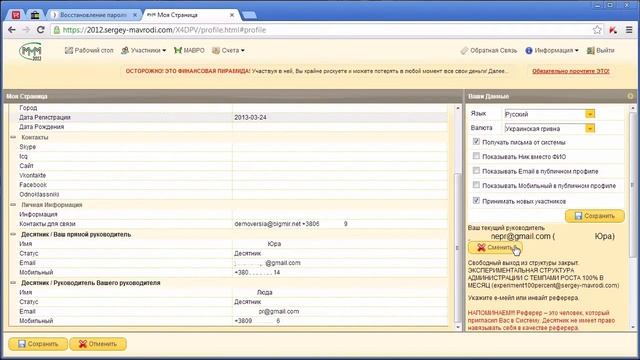This screenshot has width=640, height=360.
Task: Click the profile list scrollbar thumb
Action: [x=458, y=247]
